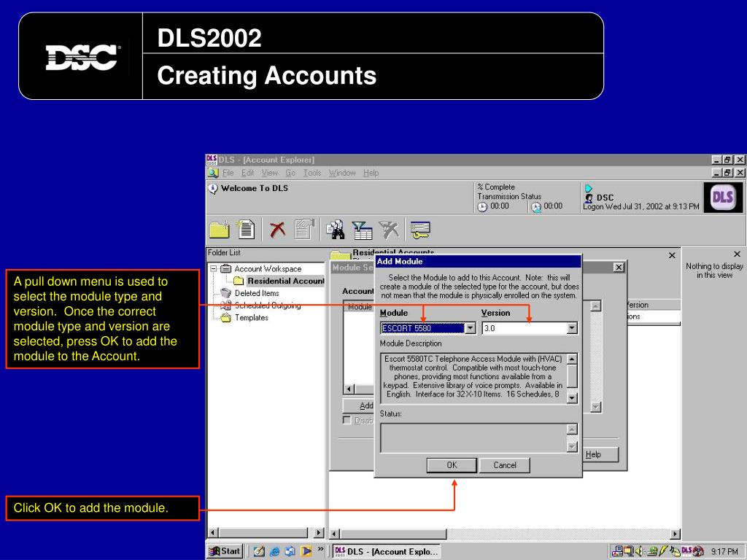
Task: Select the Templates folder
Action: tap(252, 318)
